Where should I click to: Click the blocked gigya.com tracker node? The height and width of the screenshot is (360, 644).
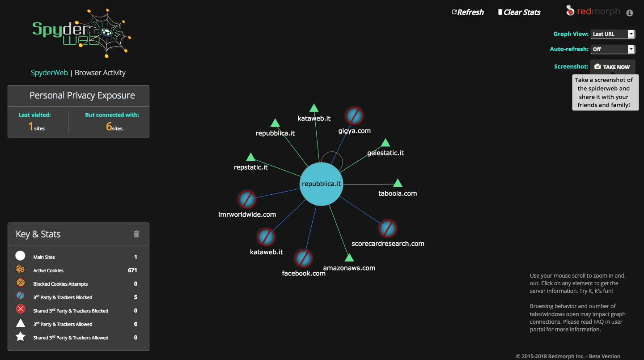[x=354, y=116]
